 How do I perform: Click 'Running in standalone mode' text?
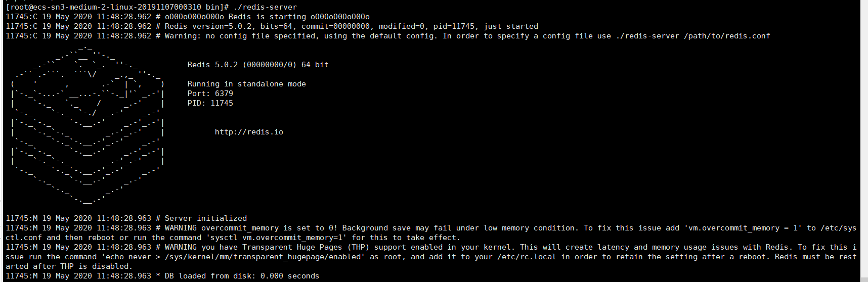point(246,84)
